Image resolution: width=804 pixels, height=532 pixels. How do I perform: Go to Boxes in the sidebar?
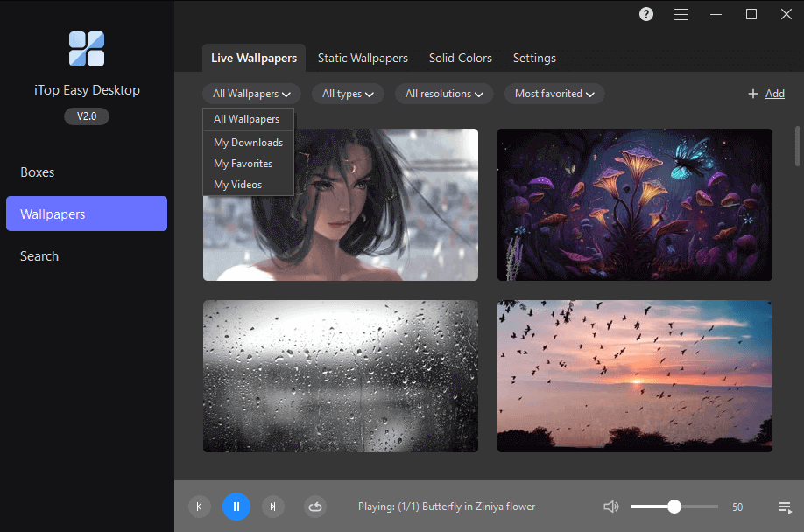click(38, 172)
